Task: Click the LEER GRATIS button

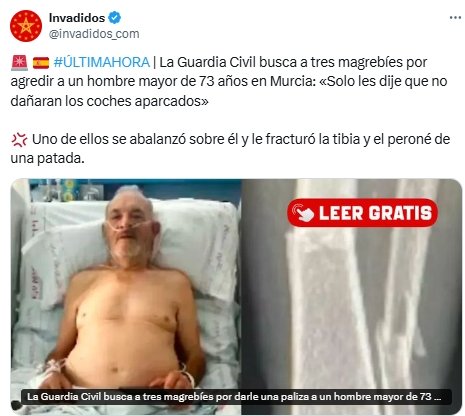Action: pos(362,213)
